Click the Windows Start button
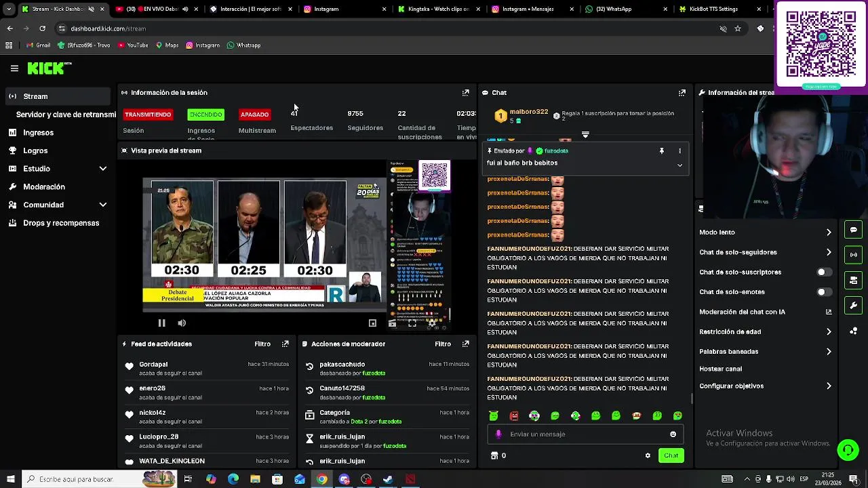 click(x=10, y=479)
